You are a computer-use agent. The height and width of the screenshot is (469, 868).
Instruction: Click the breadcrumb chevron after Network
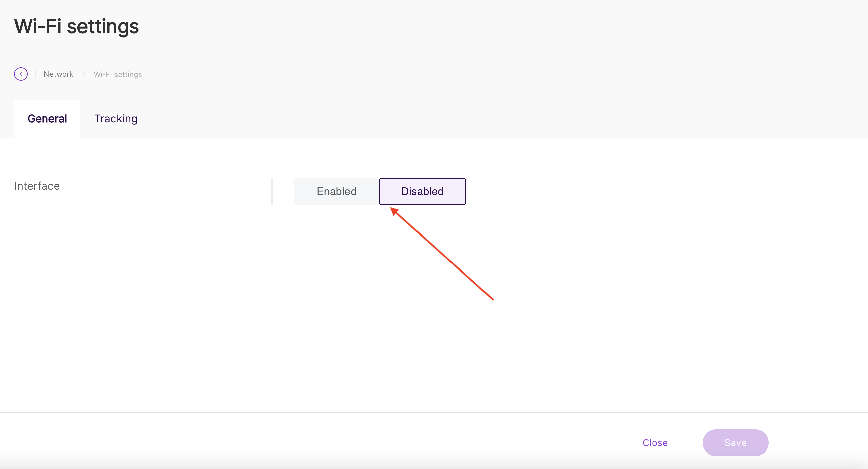click(x=83, y=74)
